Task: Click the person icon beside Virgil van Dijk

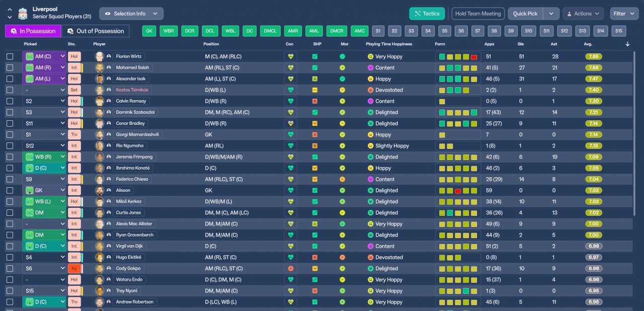Action: tap(109, 246)
